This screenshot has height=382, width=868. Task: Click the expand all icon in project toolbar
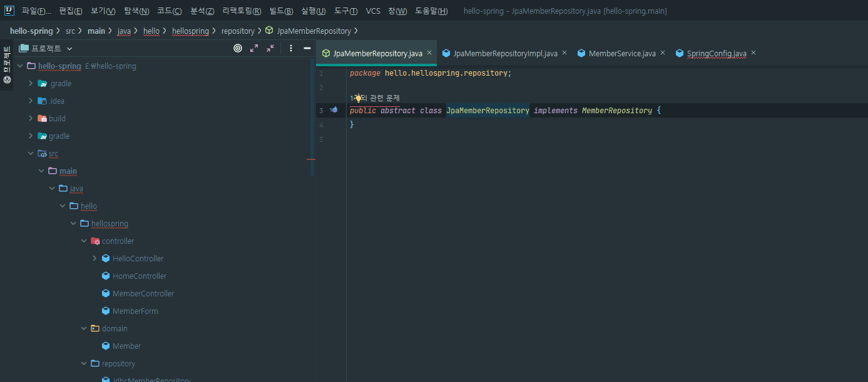point(254,48)
